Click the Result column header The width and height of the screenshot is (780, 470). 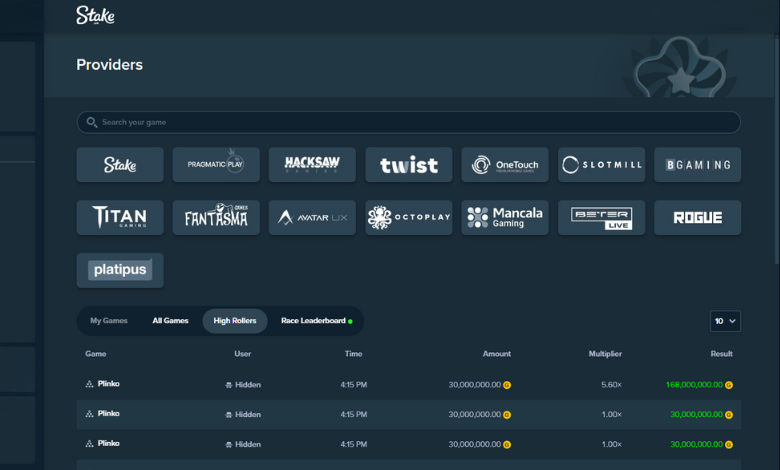(721, 354)
